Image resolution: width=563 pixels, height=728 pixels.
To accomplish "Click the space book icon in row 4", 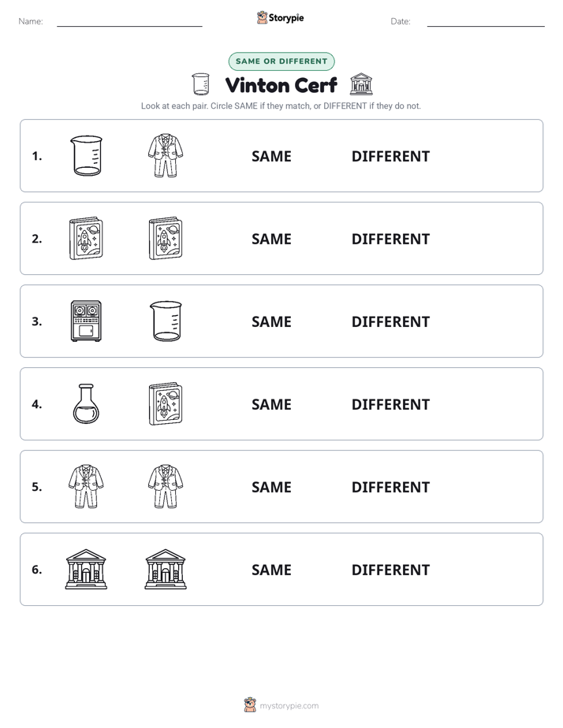I will click(166, 404).
